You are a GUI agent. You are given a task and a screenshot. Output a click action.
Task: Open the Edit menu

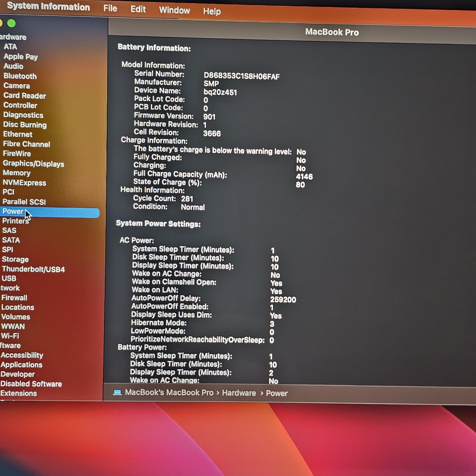[x=138, y=9]
